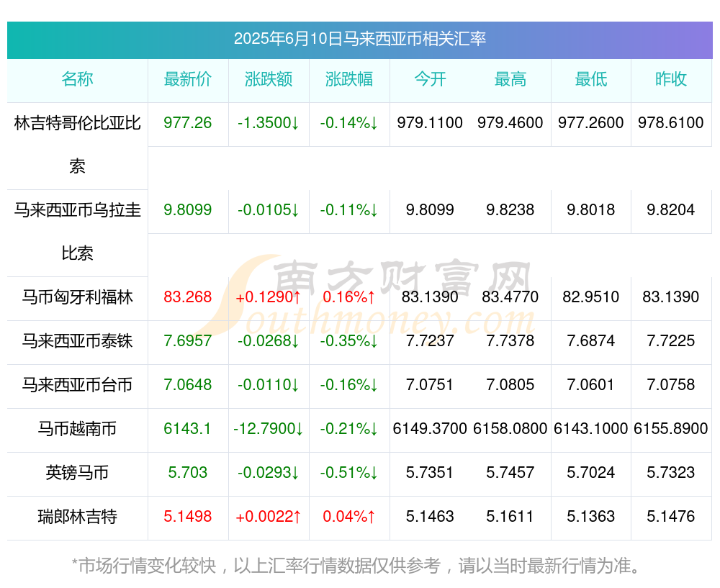
Task: Click previous close 978.6100
Action: (x=671, y=123)
